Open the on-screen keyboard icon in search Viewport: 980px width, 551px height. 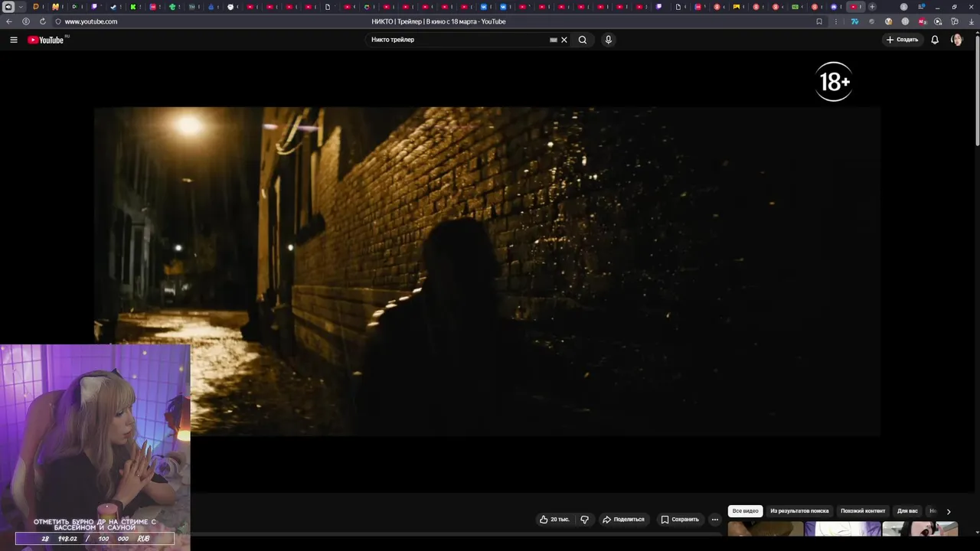[x=554, y=40]
